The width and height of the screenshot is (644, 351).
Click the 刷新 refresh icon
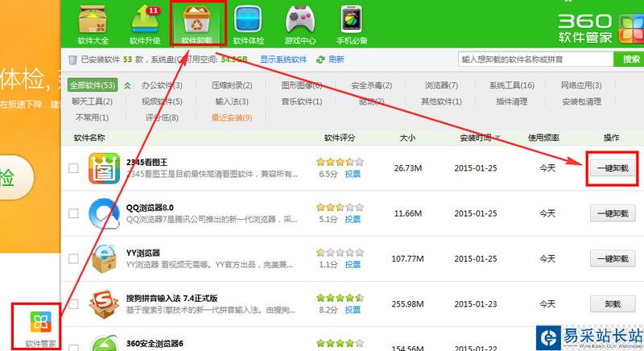click(x=320, y=60)
